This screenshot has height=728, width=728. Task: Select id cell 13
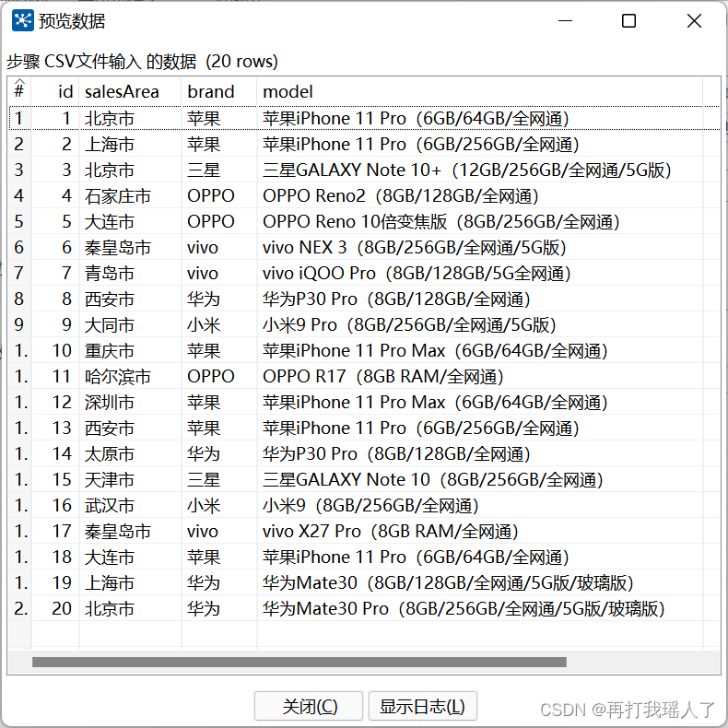point(55,429)
